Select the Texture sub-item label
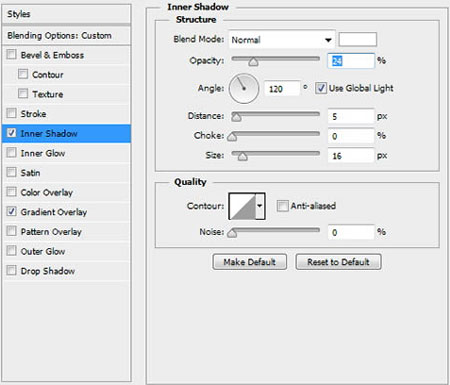 48,94
